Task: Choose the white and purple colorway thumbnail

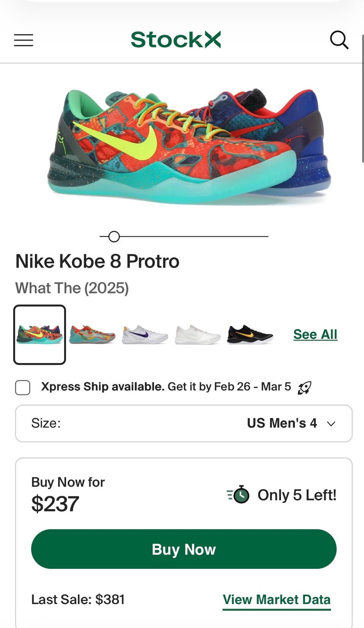Action: [x=145, y=334]
